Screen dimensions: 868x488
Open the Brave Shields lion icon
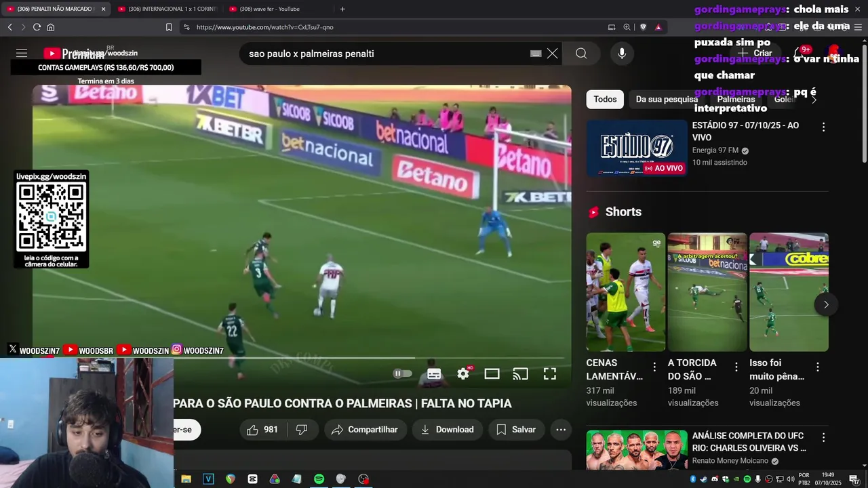coord(643,27)
